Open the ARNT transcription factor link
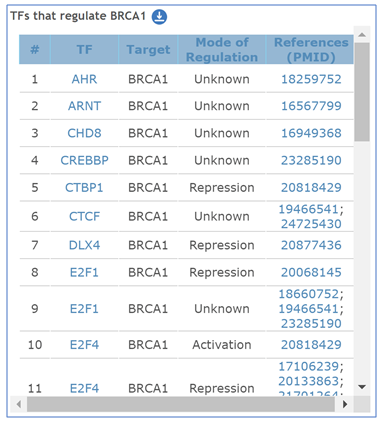 [x=84, y=106]
